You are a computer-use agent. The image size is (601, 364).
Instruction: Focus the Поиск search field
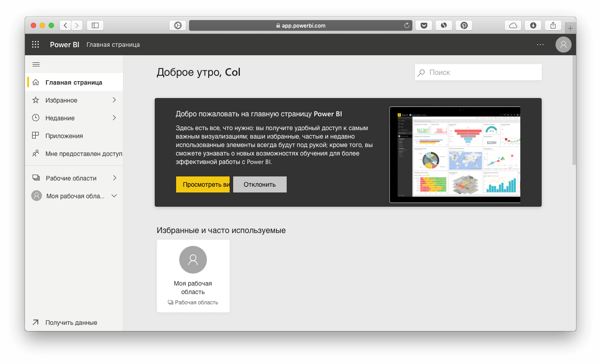click(478, 72)
